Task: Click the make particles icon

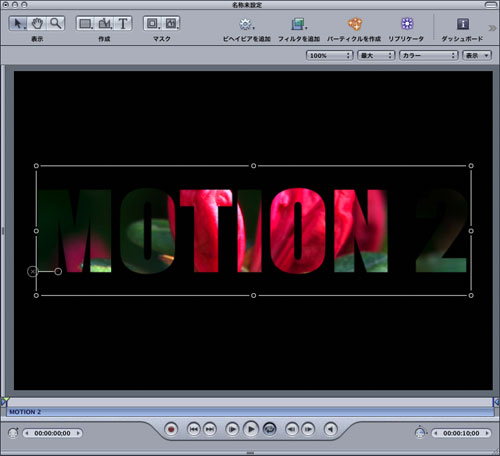Action: point(355,24)
